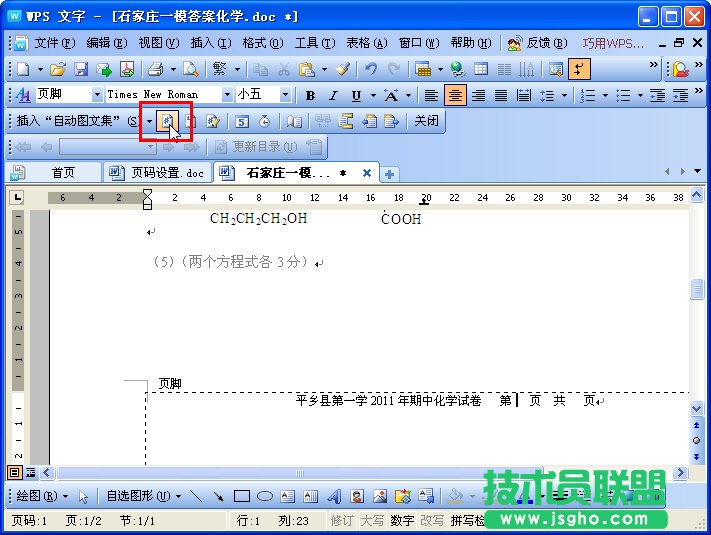This screenshot has width=711, height=535.
Task: Add new document tab with plus
Action: tap(389, 174)
